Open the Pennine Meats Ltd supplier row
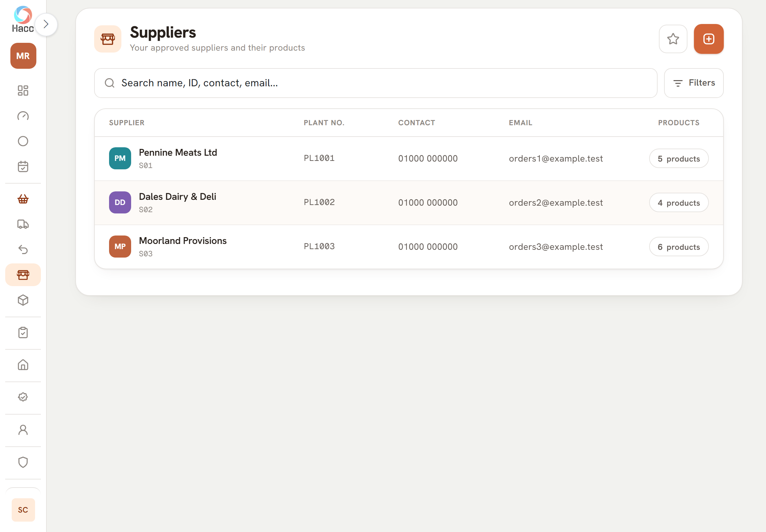This screenshot has width=766, height=532. click(x=409, y=159)
